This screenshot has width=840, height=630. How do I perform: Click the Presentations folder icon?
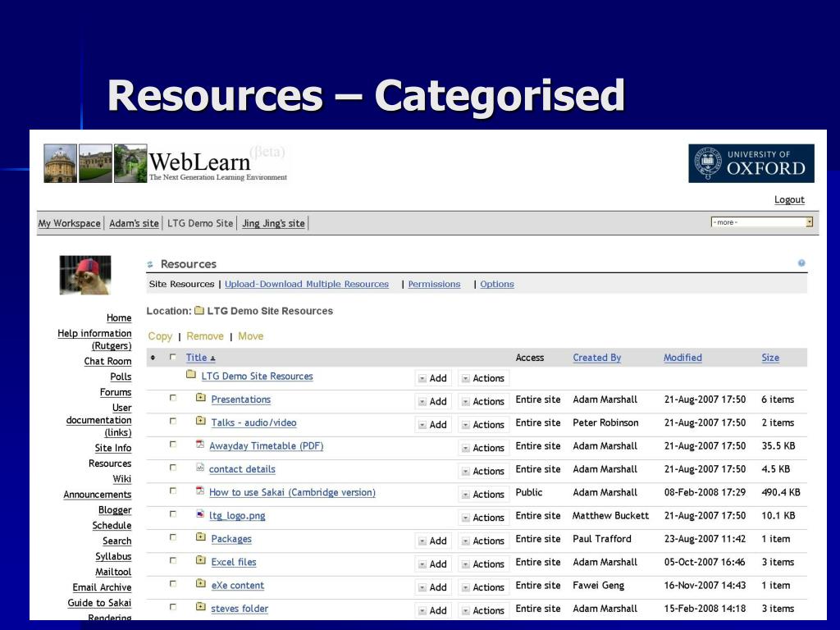tap(200, 398)
